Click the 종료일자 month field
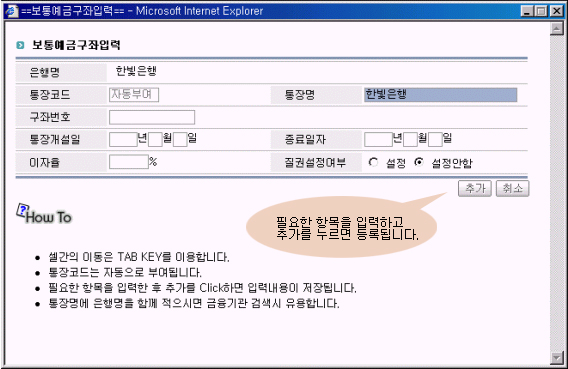Screen dimensions: 568x369 click(410, 139)
